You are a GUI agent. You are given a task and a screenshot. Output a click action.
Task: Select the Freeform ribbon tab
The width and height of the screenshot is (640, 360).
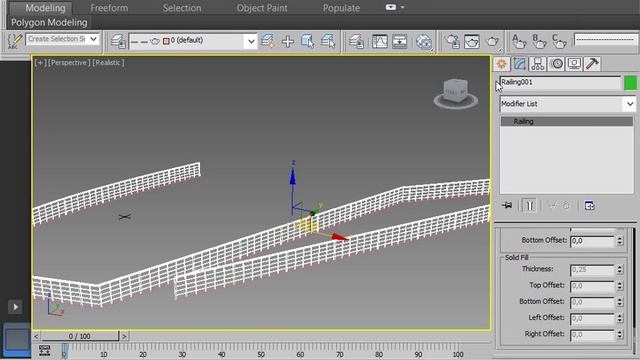pos(109,8)
